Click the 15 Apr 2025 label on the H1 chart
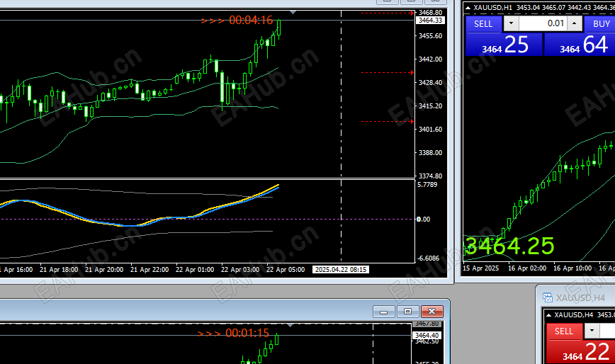The image size is (615, 364). (481, 268)
